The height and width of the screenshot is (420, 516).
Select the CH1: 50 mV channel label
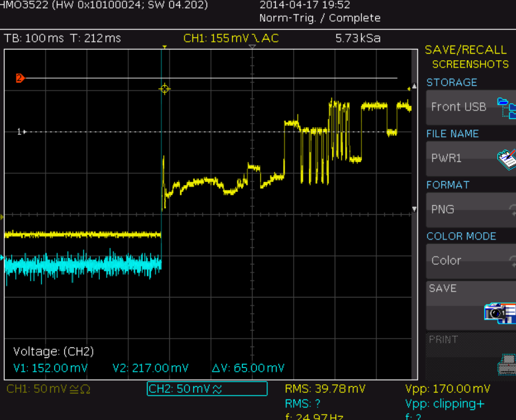pos(48,389)
